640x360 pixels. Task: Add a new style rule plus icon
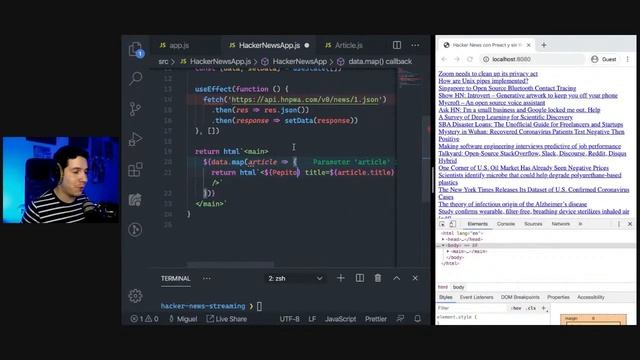(544, 308)
